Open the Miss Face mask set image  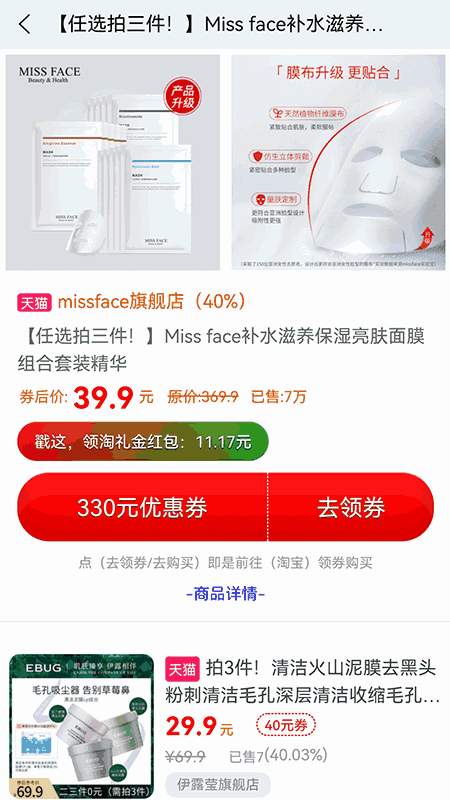[113, 162]
